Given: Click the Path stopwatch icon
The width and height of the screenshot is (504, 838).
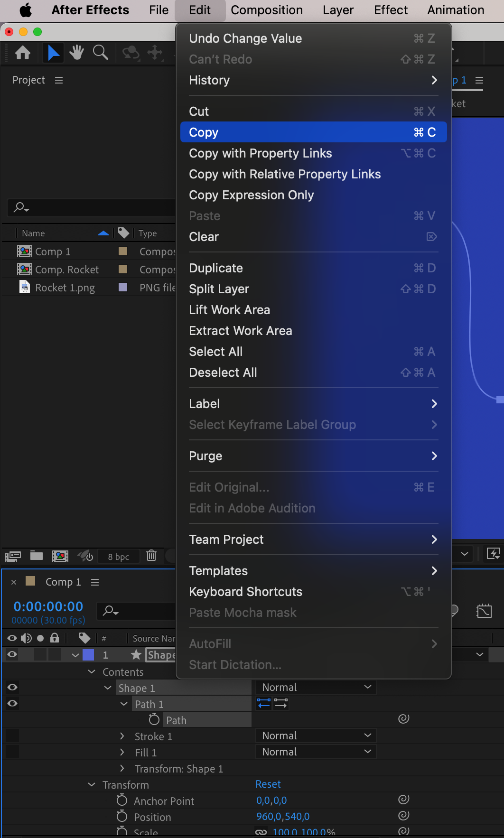Looking at the screenshot, I should pos(154,720).
